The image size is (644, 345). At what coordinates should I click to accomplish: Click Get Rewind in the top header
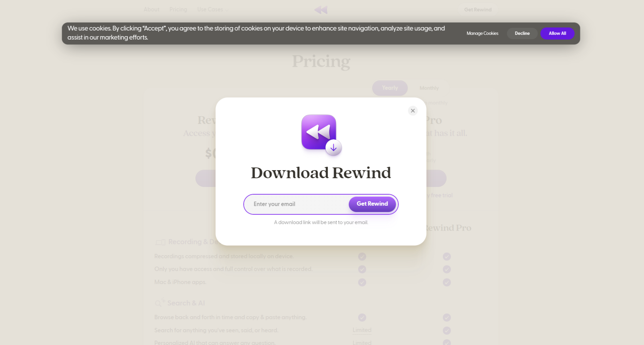point(478,10)
